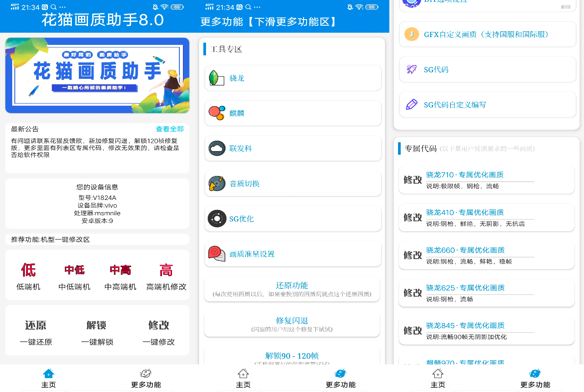584x392 pixels.
Task: Tap the red 中低 icon
Action: pyautogui.click(x=74, y=270)
